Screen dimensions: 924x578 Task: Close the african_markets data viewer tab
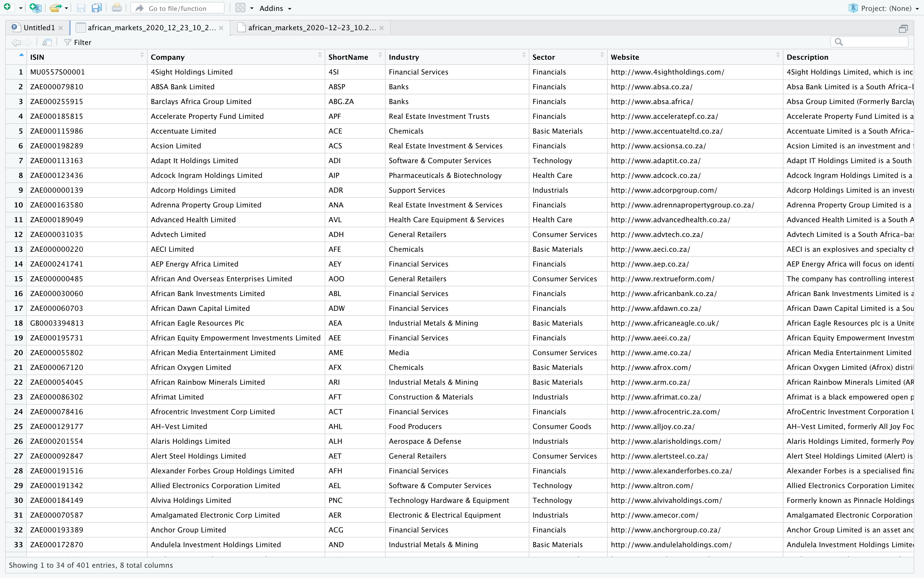tap(221, 28)
